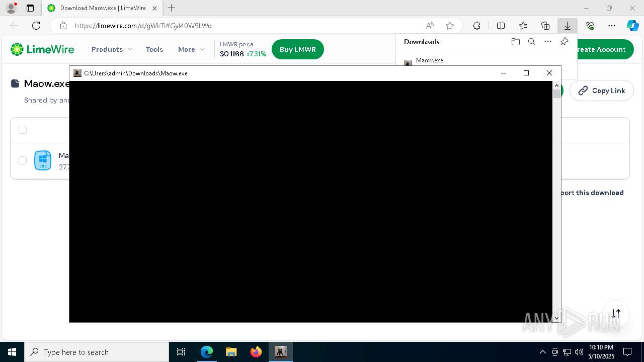Image resolution: width=644 pixels, height=362 pixels.
Task: Click Maow.exe entry in Downloads panel
Action: tap(429, 60)
